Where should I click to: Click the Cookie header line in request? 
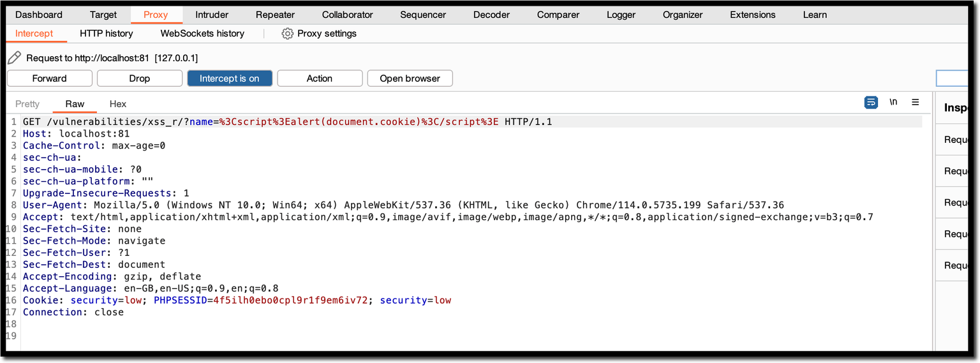[x=236, y=300]
